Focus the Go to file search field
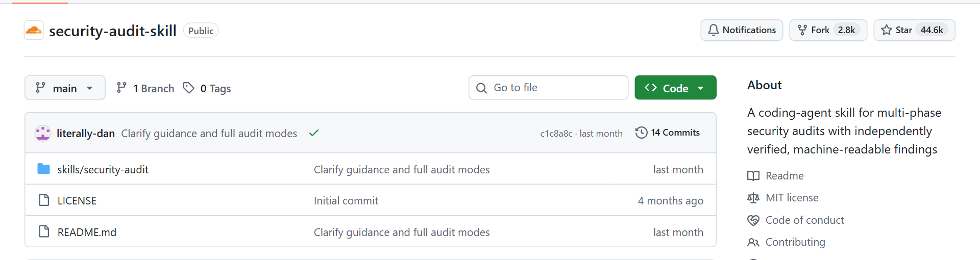This screenshot has width=980, height=260. click(548, 88)
